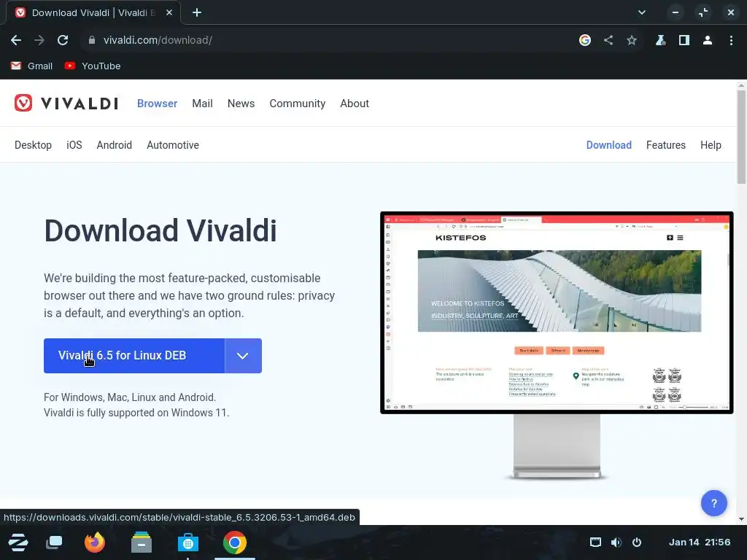The height and width of the screenshot is (560, 747).
Task: Open the Software store from taskbar
Action: tap(188, 542)
